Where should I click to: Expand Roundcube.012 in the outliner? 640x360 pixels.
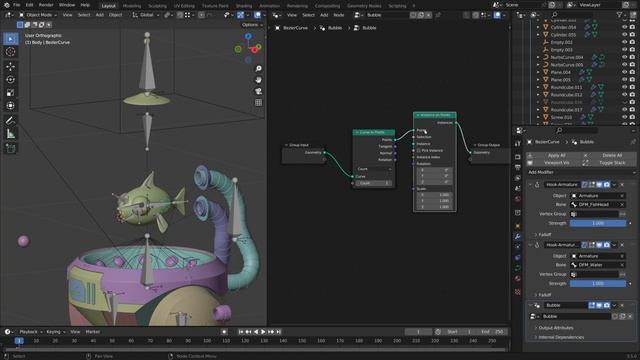538,95
